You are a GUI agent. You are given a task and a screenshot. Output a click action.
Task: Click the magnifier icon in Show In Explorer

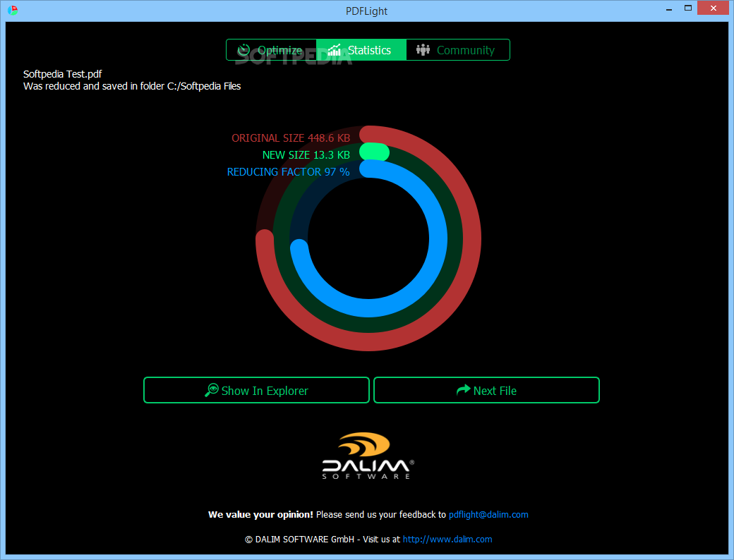tap(212, 390)
